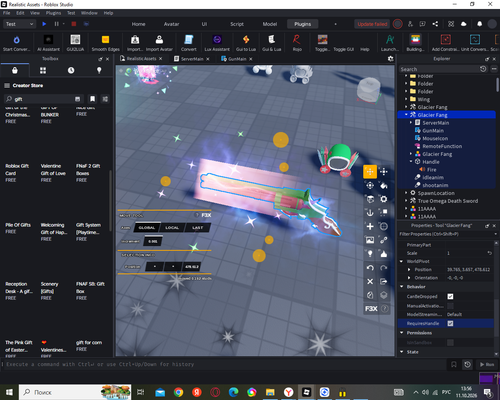Toggle the RequiresHandle checkbox

[450, 323]
